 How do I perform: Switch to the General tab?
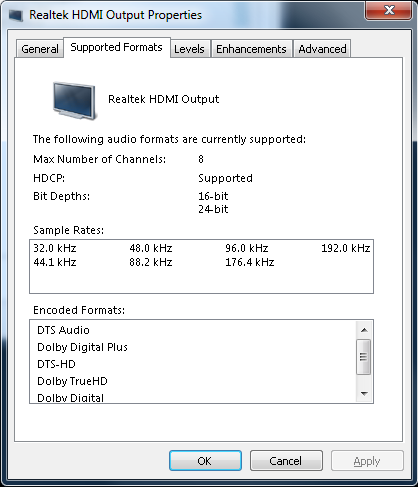point(40,49)
